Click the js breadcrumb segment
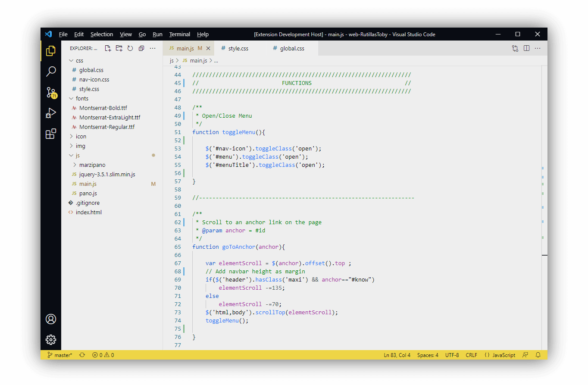This screenshot has height=385, width=588. coord(171,61)
